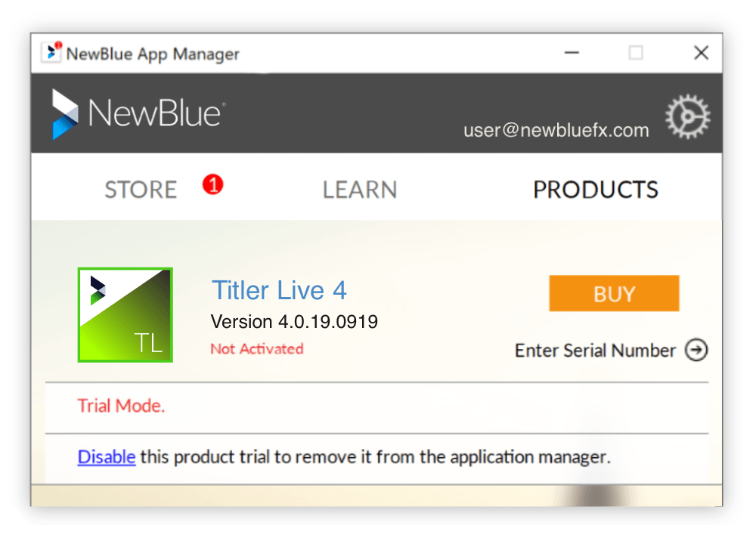Click the NewBlue logo in header

click(138, 114)
